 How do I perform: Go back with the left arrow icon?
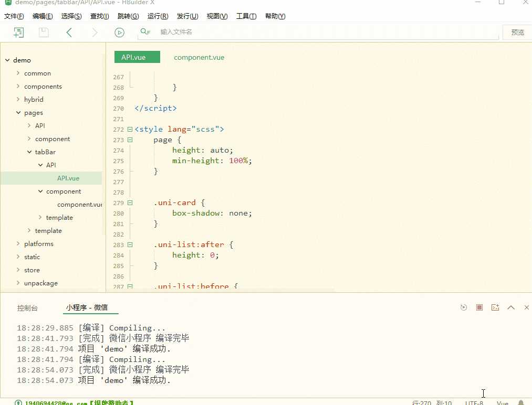[x=69, y=33]
